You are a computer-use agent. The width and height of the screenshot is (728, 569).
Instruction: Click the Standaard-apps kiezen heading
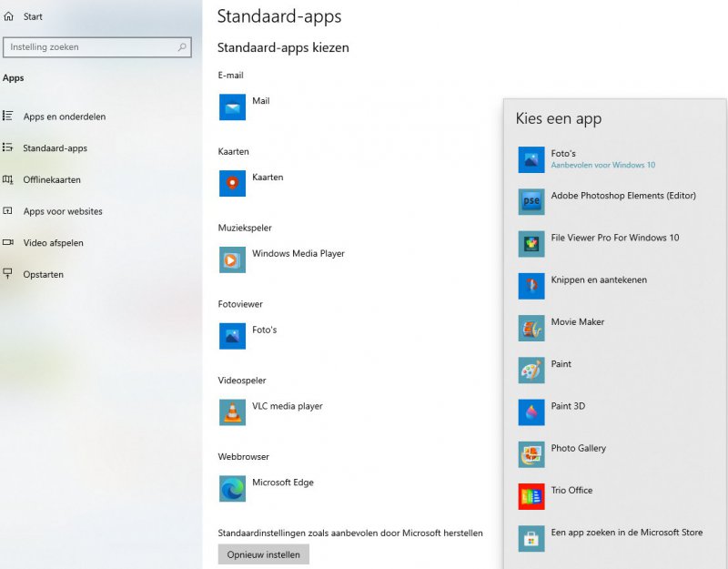point(283,47)
